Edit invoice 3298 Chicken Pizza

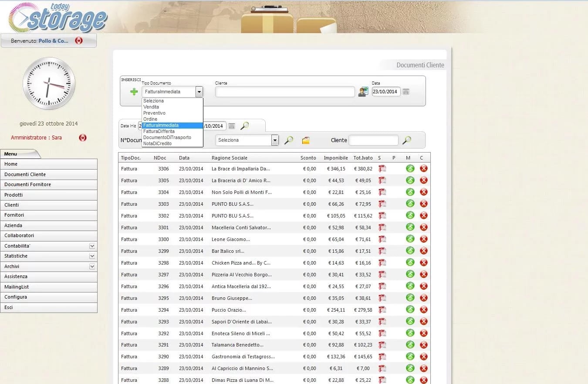(410, 262)
